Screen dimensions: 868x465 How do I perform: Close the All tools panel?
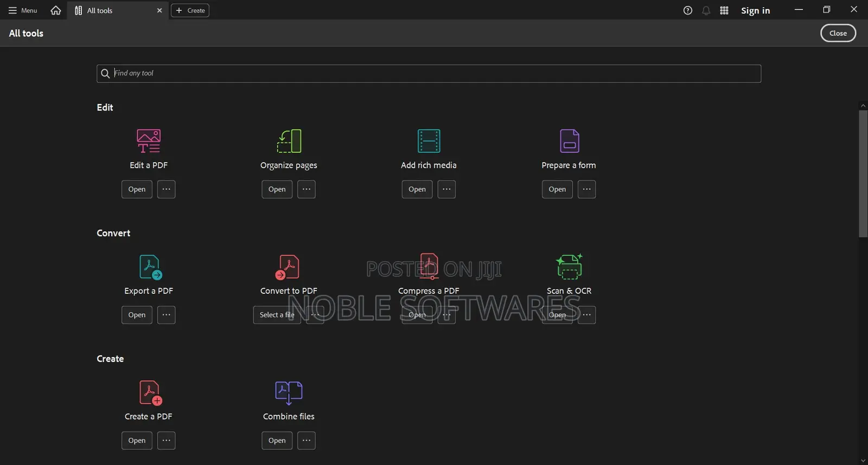(838, 33)
